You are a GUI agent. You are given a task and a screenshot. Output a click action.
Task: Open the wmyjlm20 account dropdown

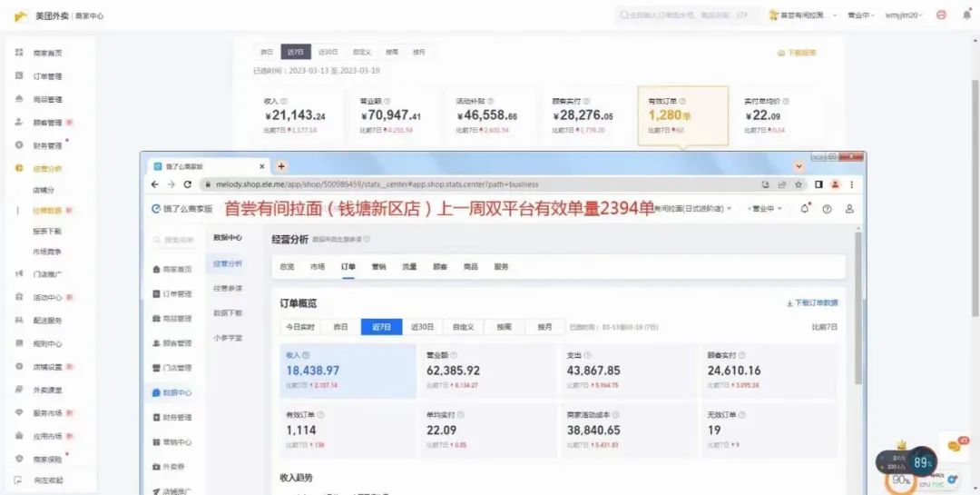coord(904,15)
